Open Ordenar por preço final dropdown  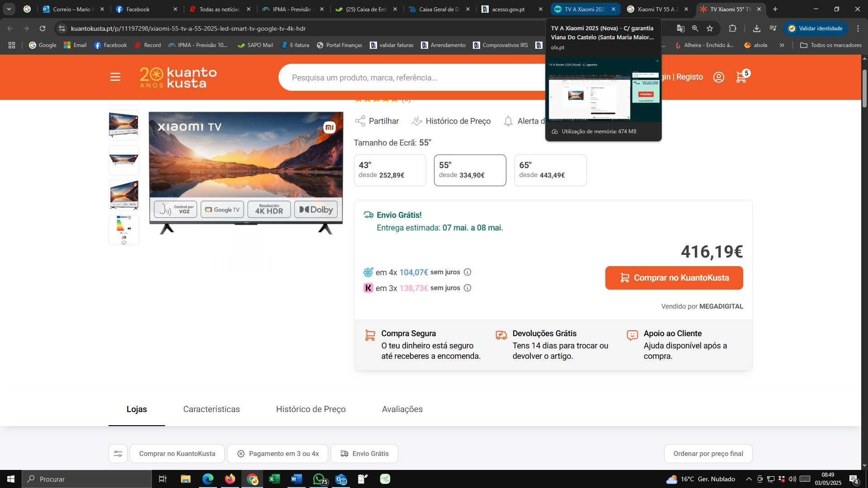[708, 454]
